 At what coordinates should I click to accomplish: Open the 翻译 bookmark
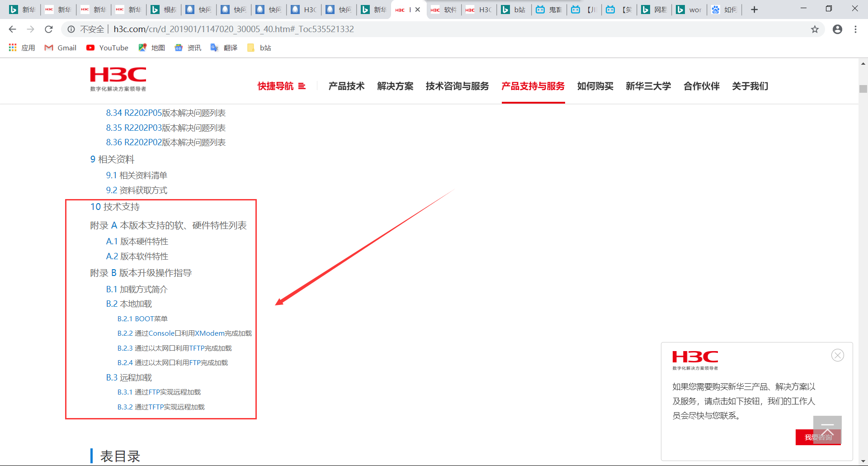(x=224, y=48)
